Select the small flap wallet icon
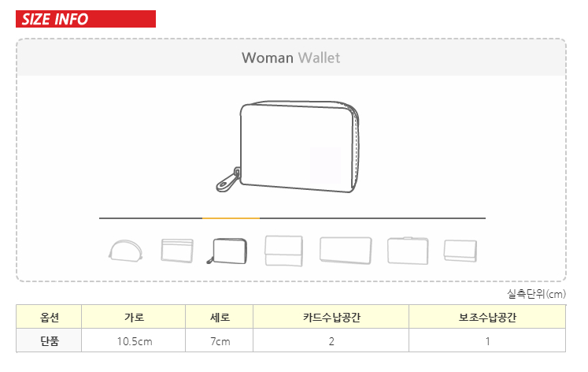This screenshot has height=372, width=588. coord(460,250)
